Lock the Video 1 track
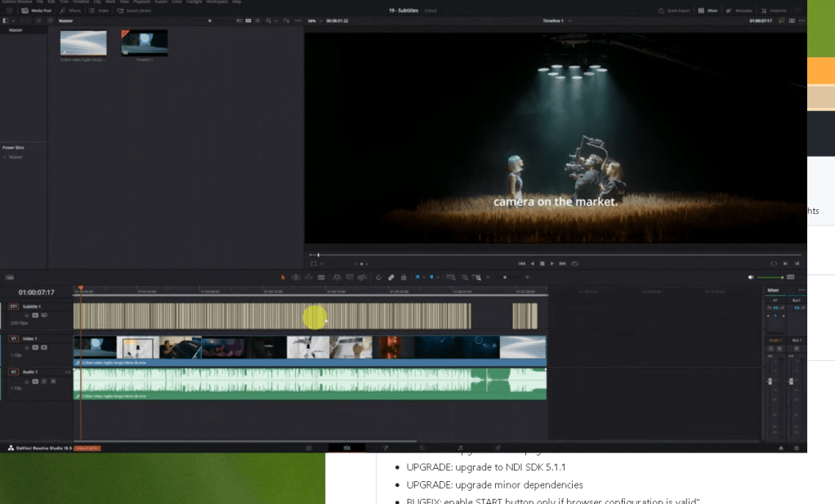This screenshot has height=504, width=835. click(27, 347)
